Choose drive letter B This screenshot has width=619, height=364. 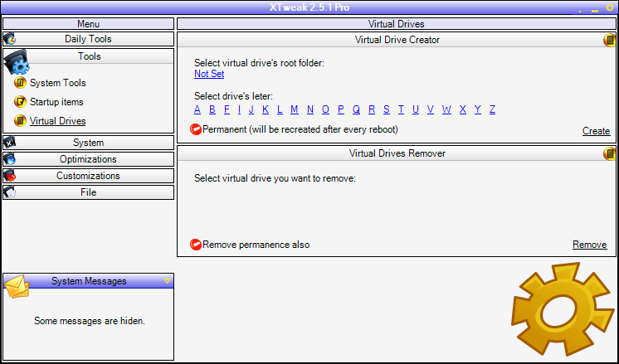point(212,109)
